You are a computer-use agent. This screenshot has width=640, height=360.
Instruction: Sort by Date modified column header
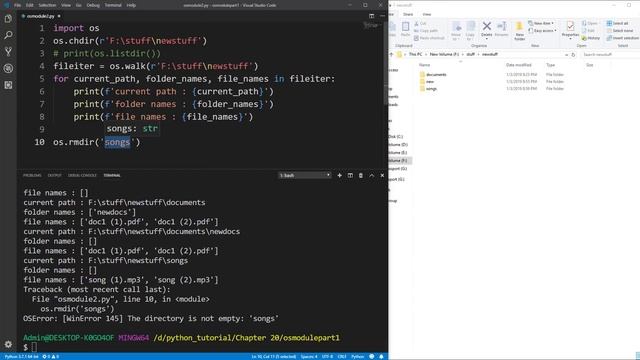point(518,65)
